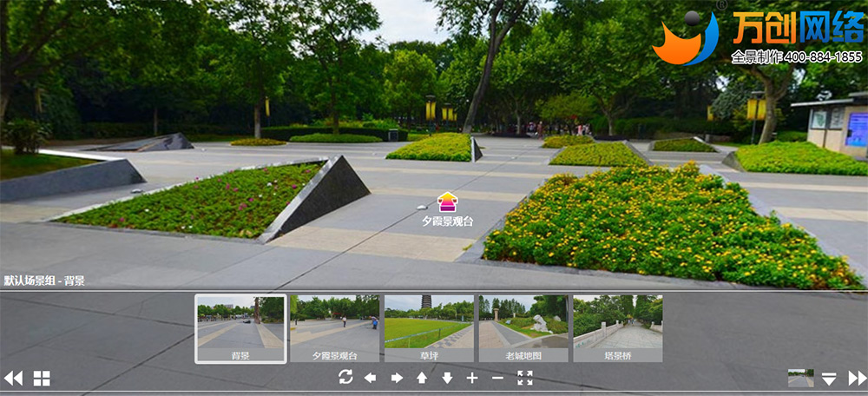This screenshot has width=868, height=396.
Task: Open the scene grid view icon
Action: pyautogui.click(x=42, y=378)
